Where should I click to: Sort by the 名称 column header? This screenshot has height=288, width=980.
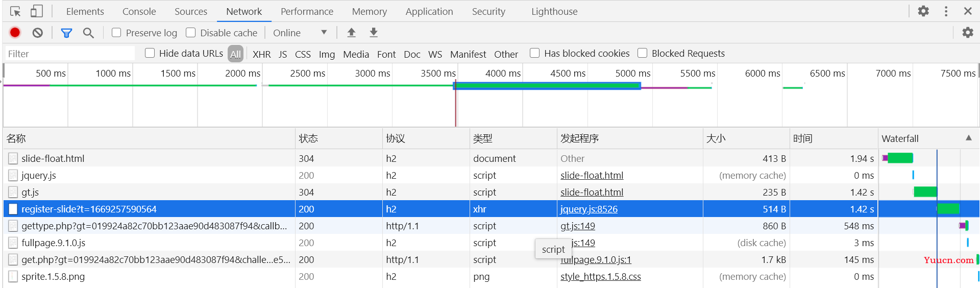[150, 138]
